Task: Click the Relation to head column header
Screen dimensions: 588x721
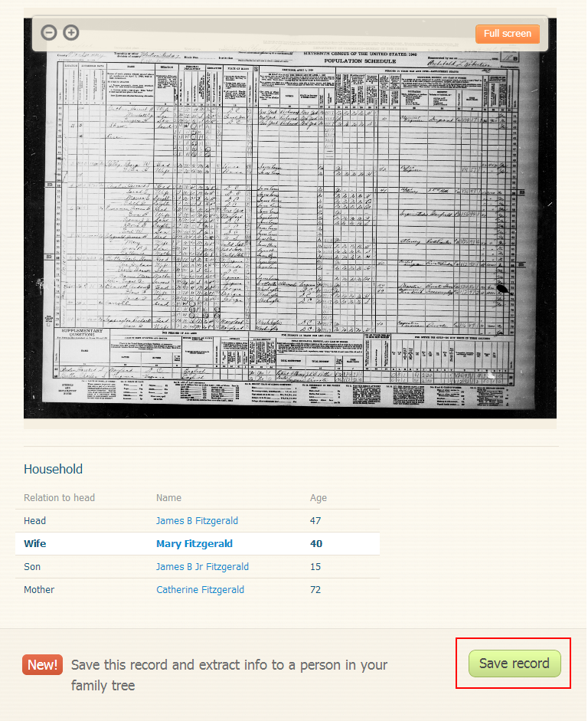Action: pyautogui.click(x=59, y=497)
